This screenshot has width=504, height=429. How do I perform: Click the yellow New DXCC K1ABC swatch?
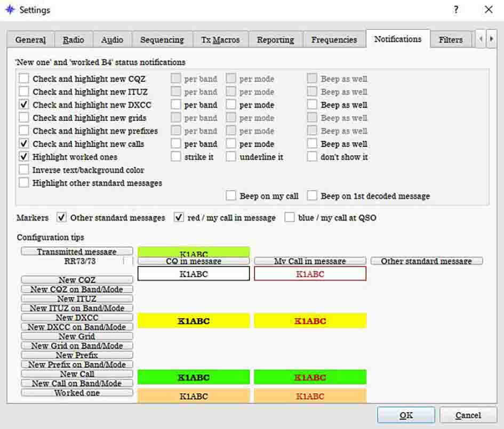[x=193, y=321]
